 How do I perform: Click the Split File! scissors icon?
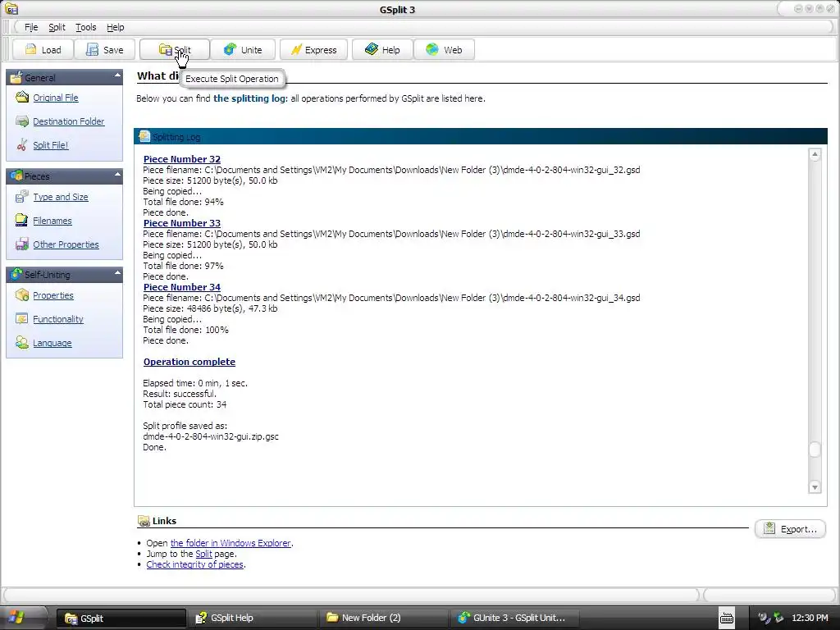[22, 144]
